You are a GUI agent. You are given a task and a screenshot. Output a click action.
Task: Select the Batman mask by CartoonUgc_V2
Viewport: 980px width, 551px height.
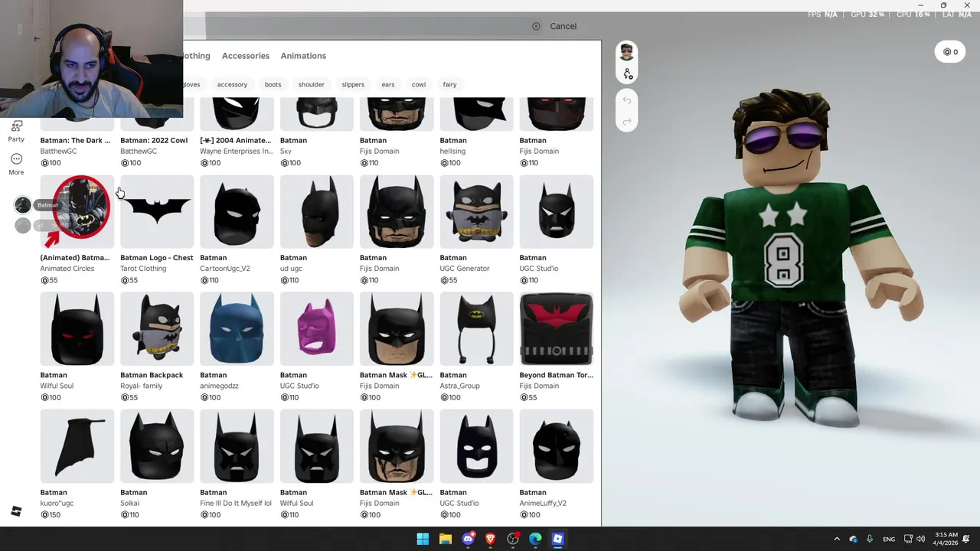click(x=237, y=212)
